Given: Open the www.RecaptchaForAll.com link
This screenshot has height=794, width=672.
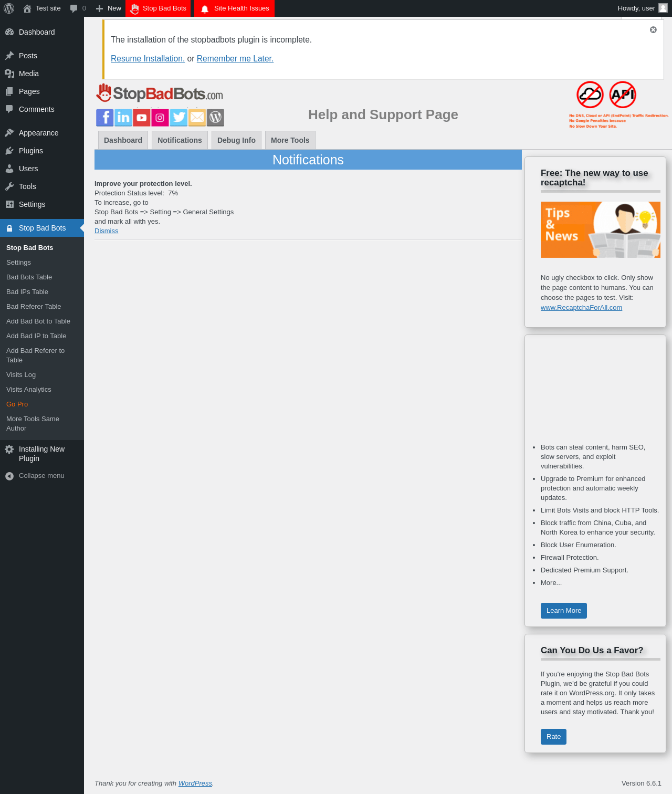Looking at the screenshot, I should click(581, 308).
